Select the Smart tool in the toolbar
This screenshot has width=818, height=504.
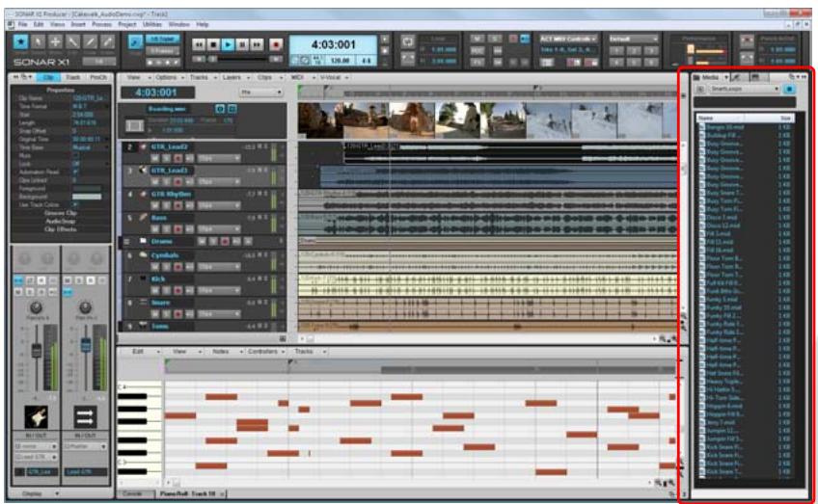[x=21, y=41]
